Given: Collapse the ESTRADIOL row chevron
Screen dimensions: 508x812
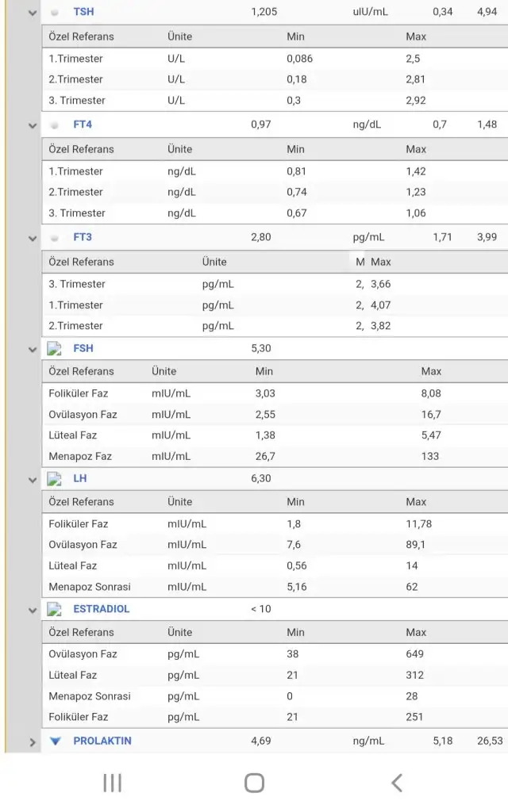Looking at the screenshot, I should pos(33,610).
